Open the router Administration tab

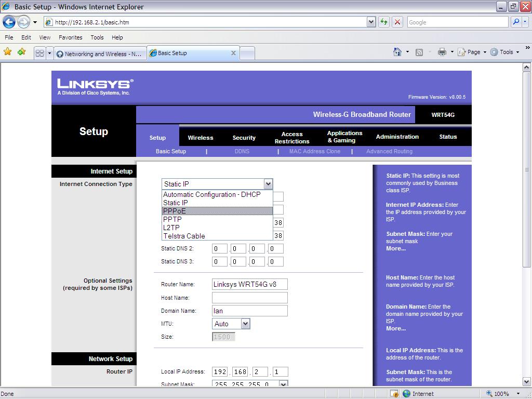[397, 137]
